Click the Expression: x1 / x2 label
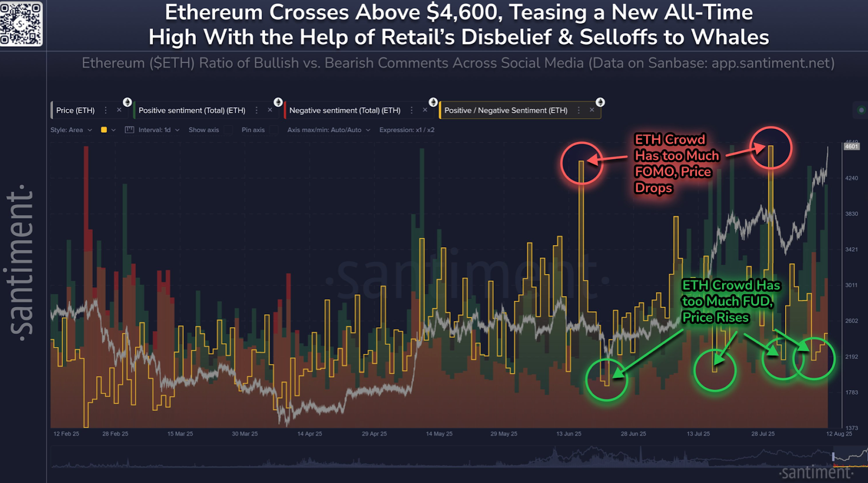Image resolution: width=868 pixels, height=483 pixels. click(406, 130)
